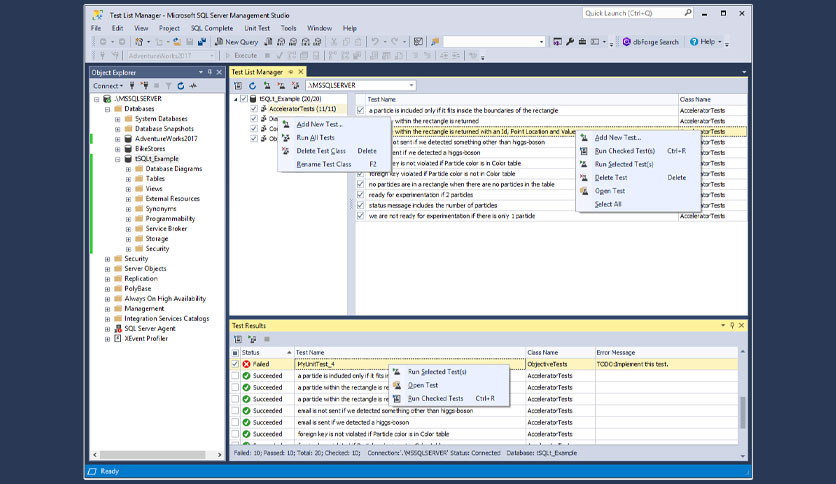Click the connect plug icon in Object Explorer toolbar
Image resolution: width=836 pixels, height=484 pixels.
132,86
